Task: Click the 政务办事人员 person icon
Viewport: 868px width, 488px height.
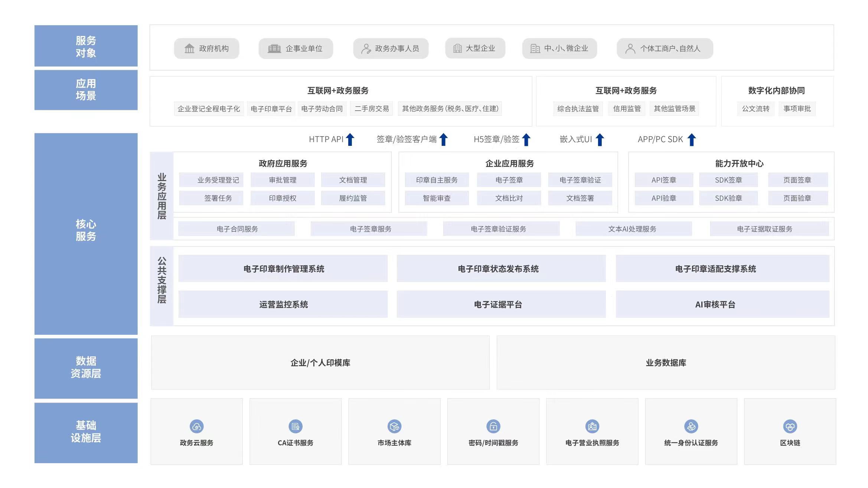Action: click(x=365, y=48)
